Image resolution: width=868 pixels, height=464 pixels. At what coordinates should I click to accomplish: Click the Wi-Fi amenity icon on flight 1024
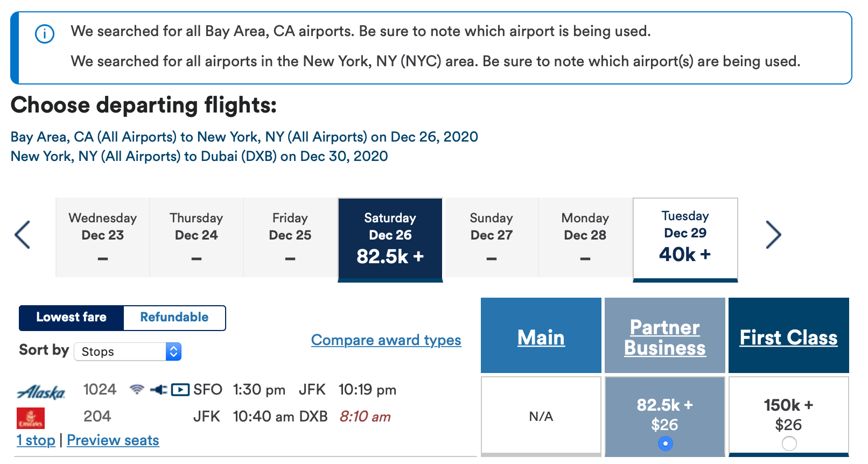coord(137,389)
